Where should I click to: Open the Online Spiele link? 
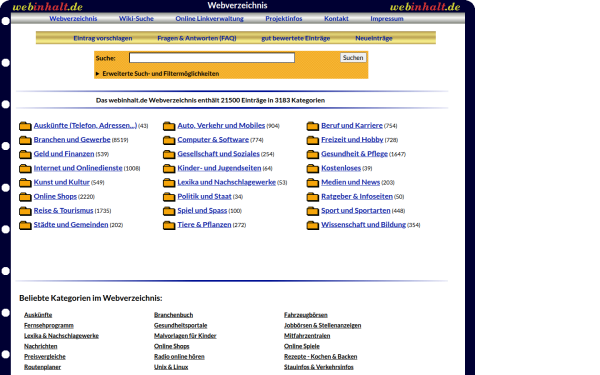(x=302, y=346)
